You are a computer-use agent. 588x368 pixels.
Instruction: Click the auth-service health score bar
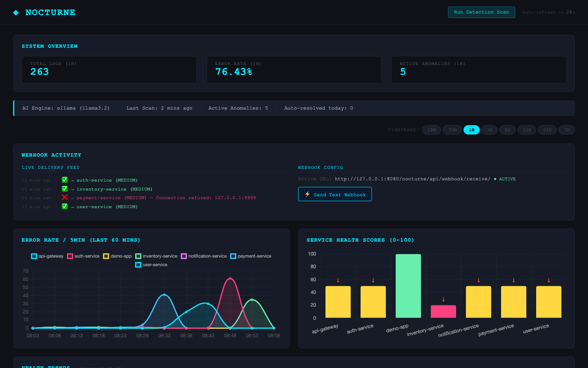373,302
